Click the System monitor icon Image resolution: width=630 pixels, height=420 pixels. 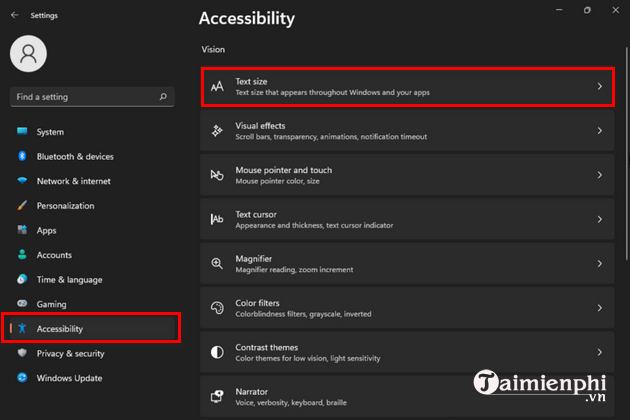(x=22, y=131)
